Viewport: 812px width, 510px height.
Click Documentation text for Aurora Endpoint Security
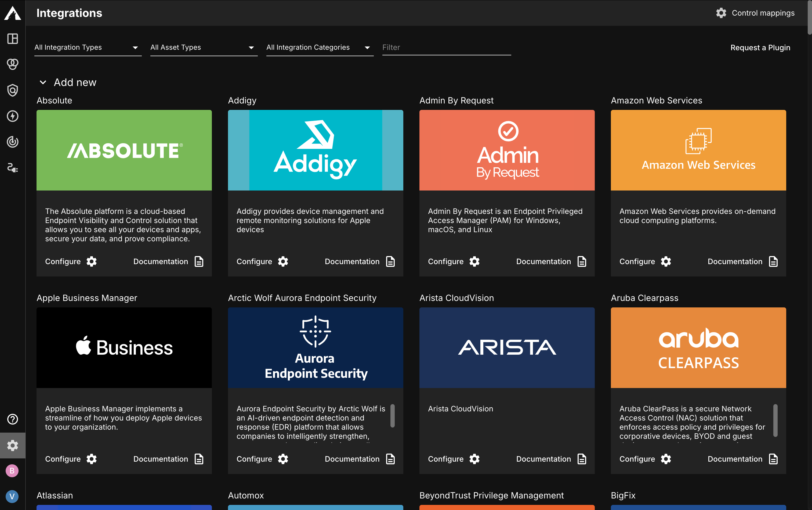point(352,459)
